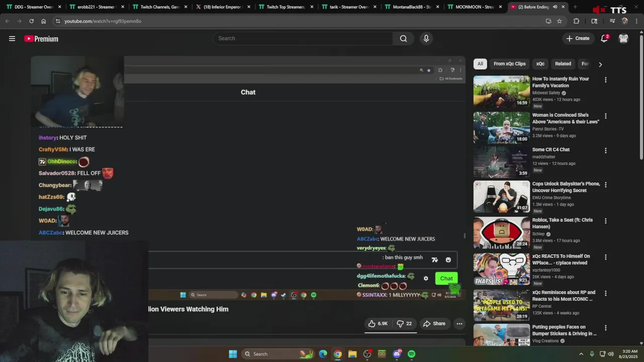Open Roblox, Take a Seat video thumbnail

[x=502, y=233]
